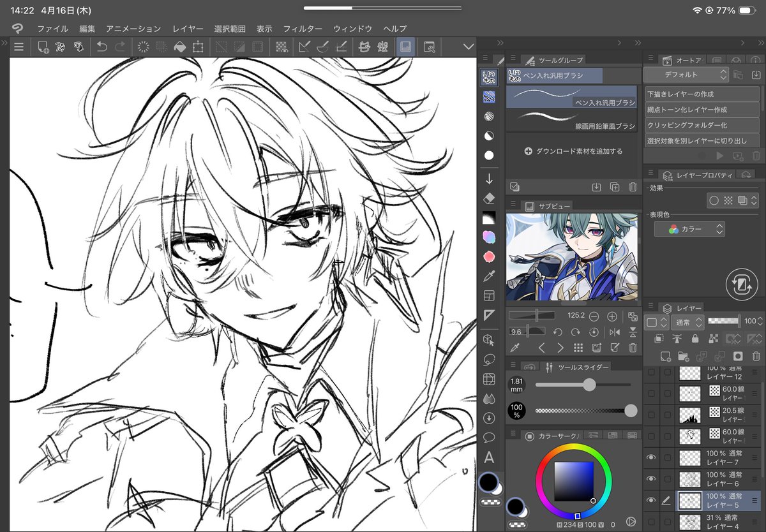Click the Sub View reference image thumbnail
Viewport: 766px width, 532px height.
pos(572,257)
